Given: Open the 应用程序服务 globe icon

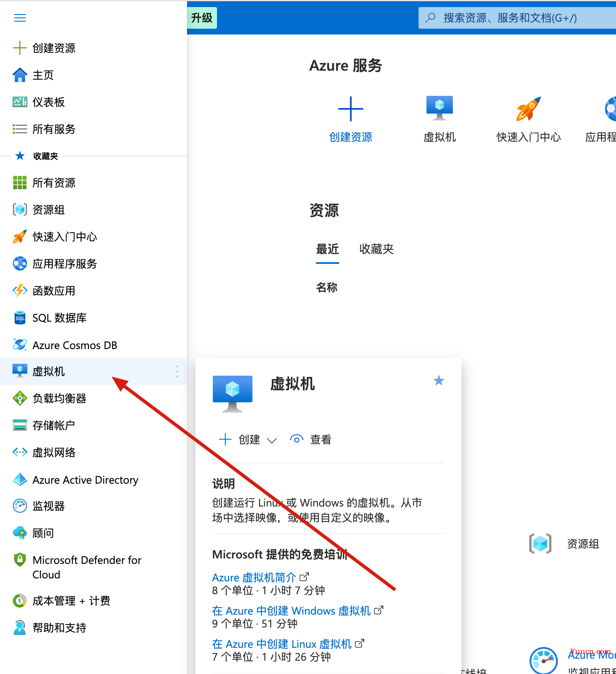Looking at the screenshot, I should click(20, 263).
